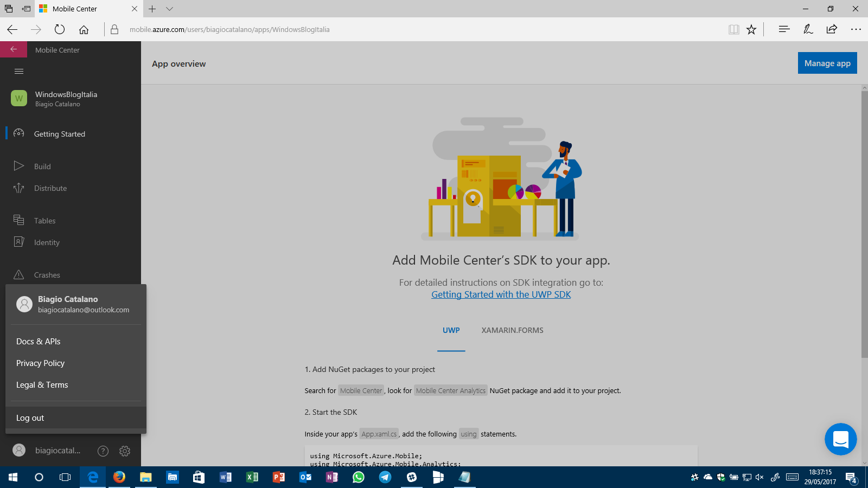Image resolution: width=868 pixels, height=488 pixels.
Task: Click the help question mark icon
Action: coord(103,451)
